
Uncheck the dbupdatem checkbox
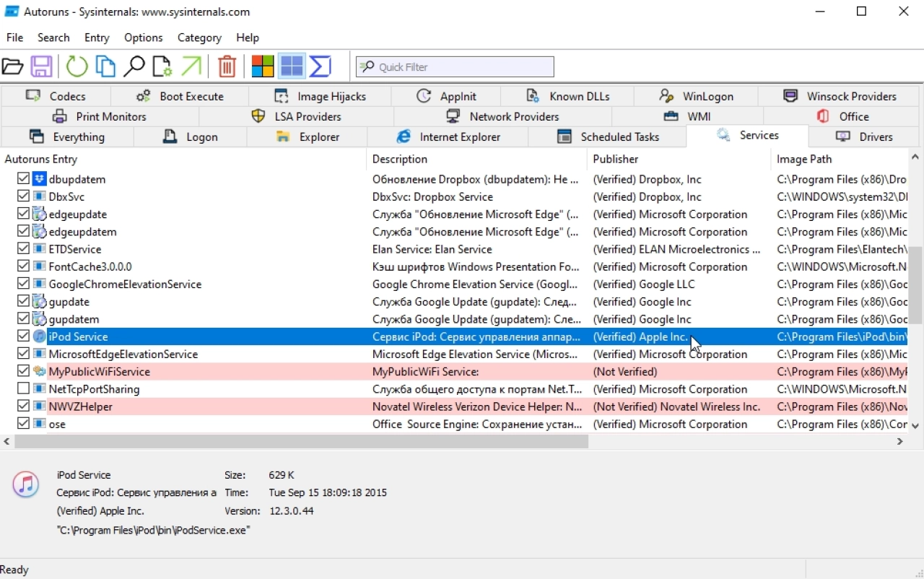(x=23, y=179)
